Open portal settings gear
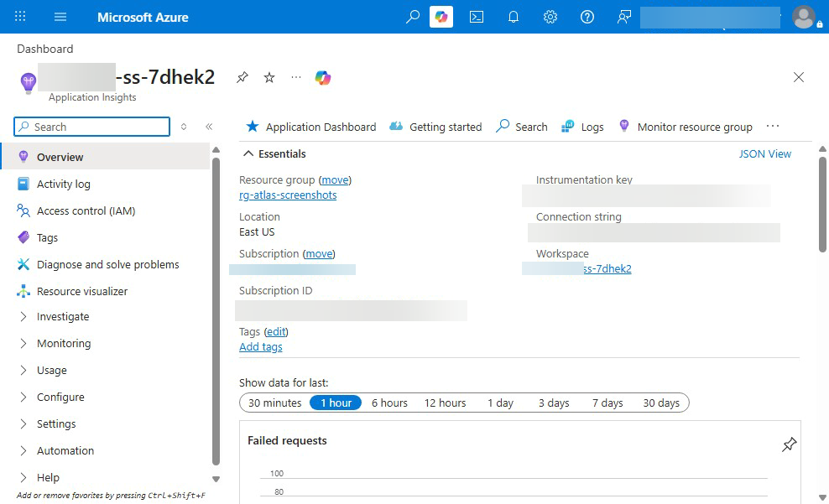Viewport: 829px width, 504px height. pos(550,17)
